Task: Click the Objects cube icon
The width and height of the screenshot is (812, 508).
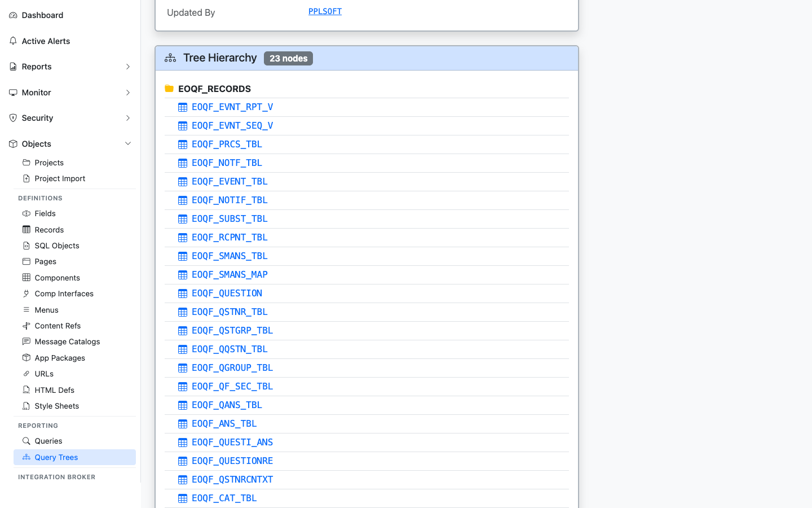Action: pos(13,144)
